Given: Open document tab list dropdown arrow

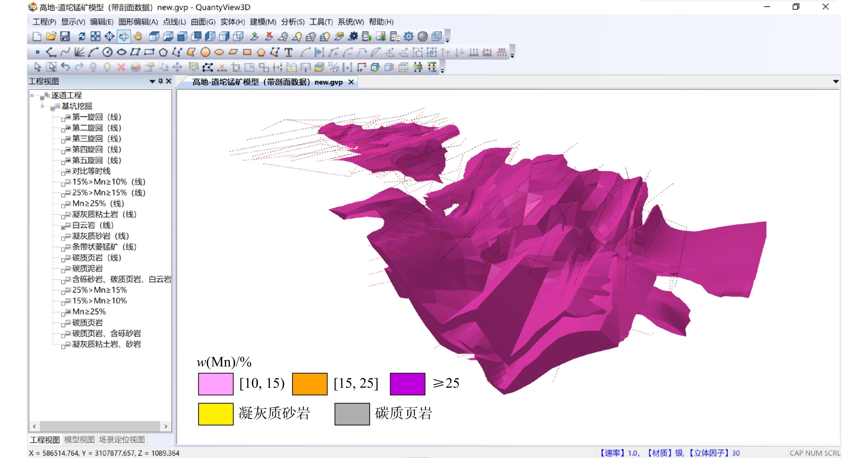Looking at the screenshot, I should pyautogui.click(x=836, y=82).
